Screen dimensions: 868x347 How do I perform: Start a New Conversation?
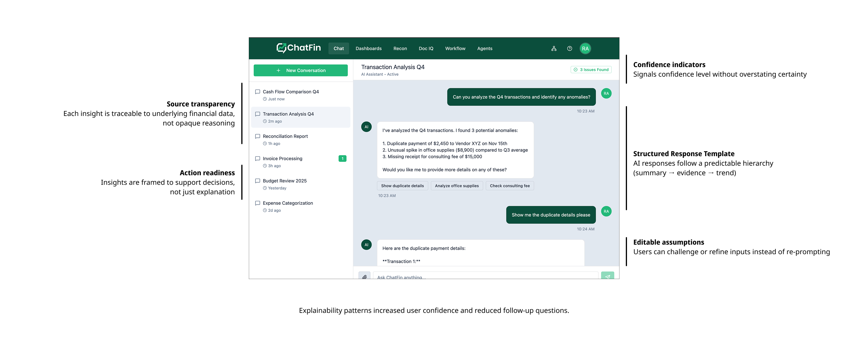pyautogui.click(x=300, y=70)
